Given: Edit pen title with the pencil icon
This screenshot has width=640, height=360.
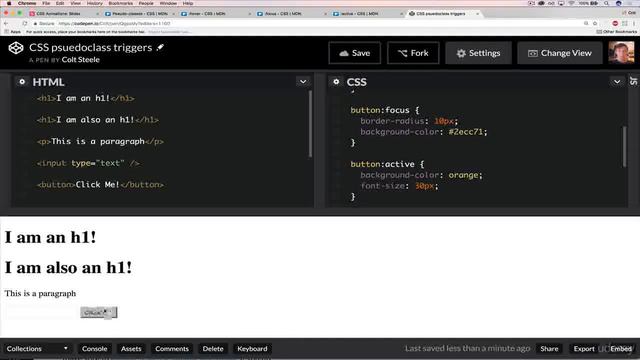Looking at the screenshot, I should (x=160, y=47).
